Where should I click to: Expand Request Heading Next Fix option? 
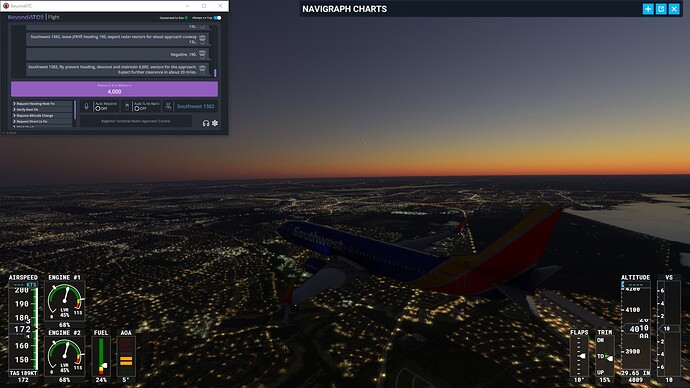coord(42,104)
